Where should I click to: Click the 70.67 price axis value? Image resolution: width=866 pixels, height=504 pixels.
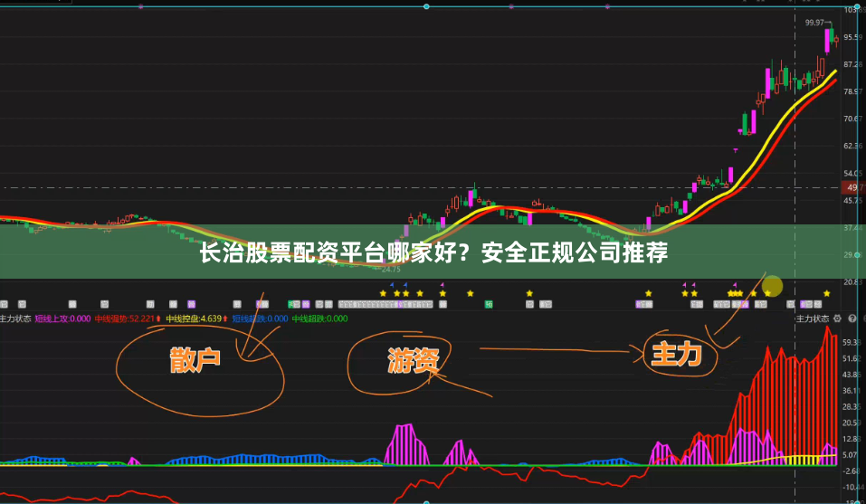(x=853, y=119)
